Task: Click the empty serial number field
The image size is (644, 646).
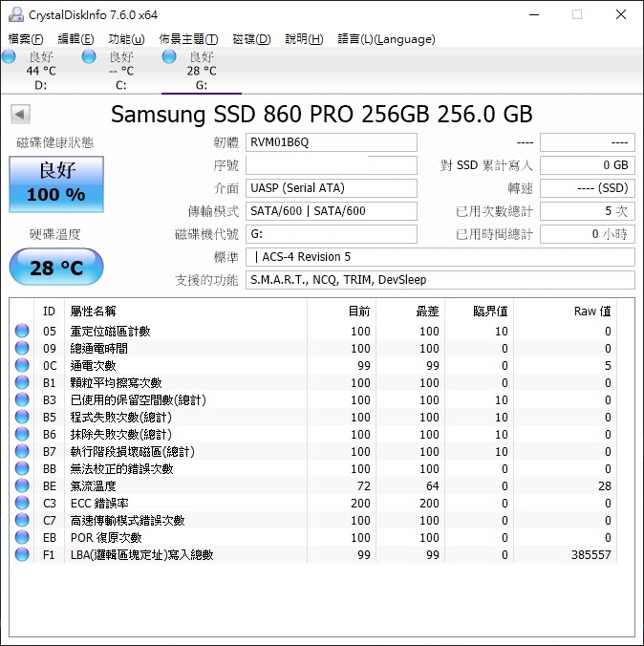Action: [332, 165]
